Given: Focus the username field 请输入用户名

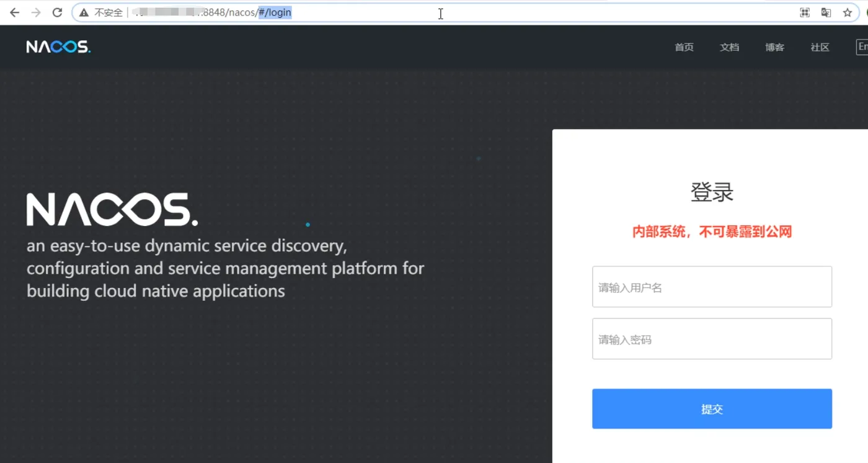Looking at the screenshot, I should (x=712, y=287).
